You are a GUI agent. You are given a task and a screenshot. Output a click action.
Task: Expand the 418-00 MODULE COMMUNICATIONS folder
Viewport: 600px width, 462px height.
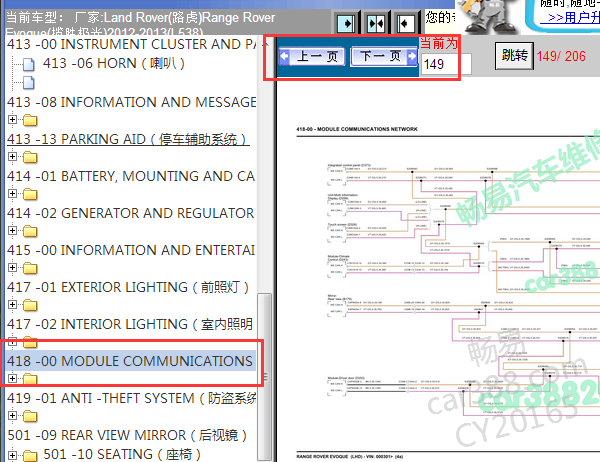[x=12, y=378]
